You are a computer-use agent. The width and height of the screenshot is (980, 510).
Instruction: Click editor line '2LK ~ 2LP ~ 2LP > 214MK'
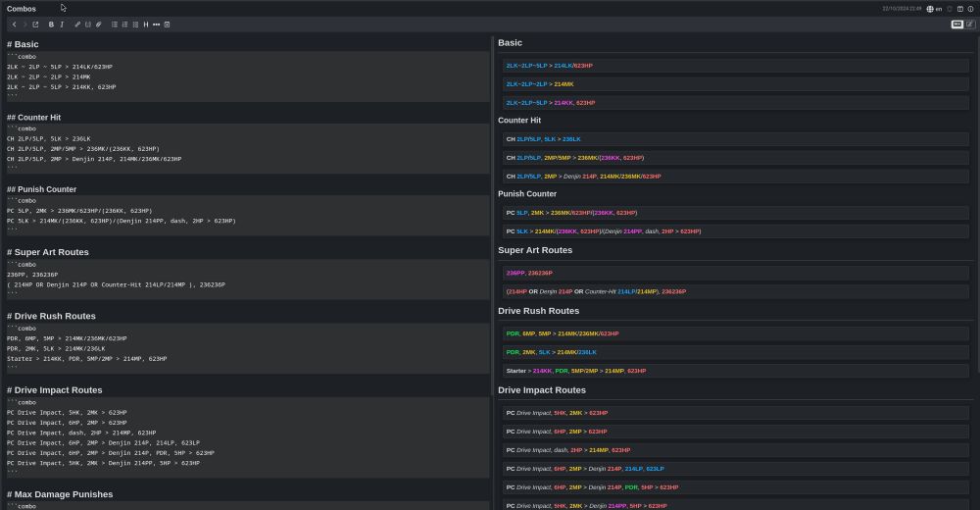point(49,76)
